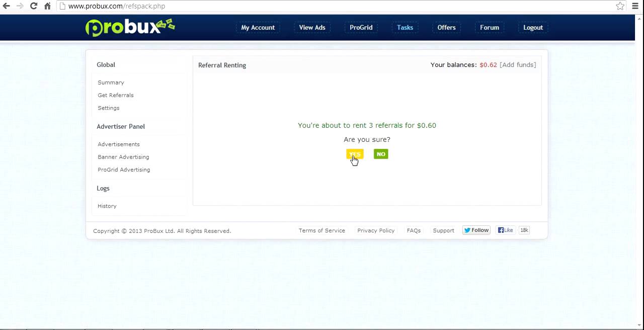Confirm renting with YES button
Screen dimensions: 644x330
click(355, 154)
